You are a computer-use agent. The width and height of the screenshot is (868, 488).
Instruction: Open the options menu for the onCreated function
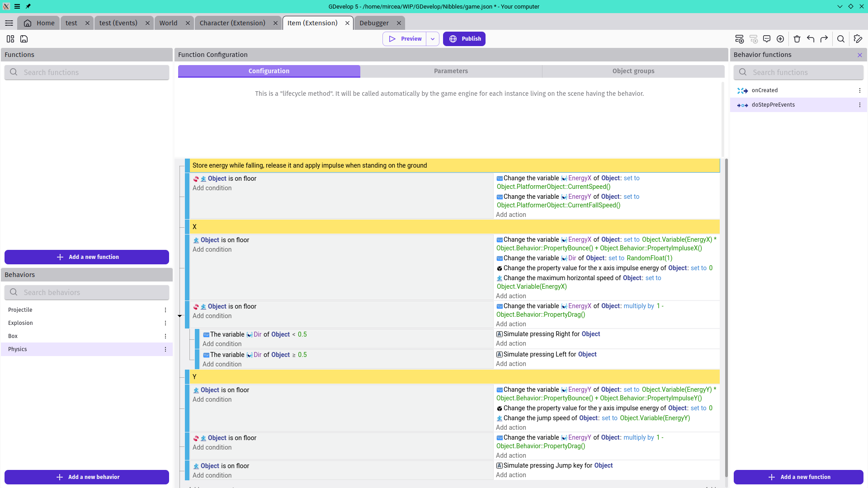(860, 90)
